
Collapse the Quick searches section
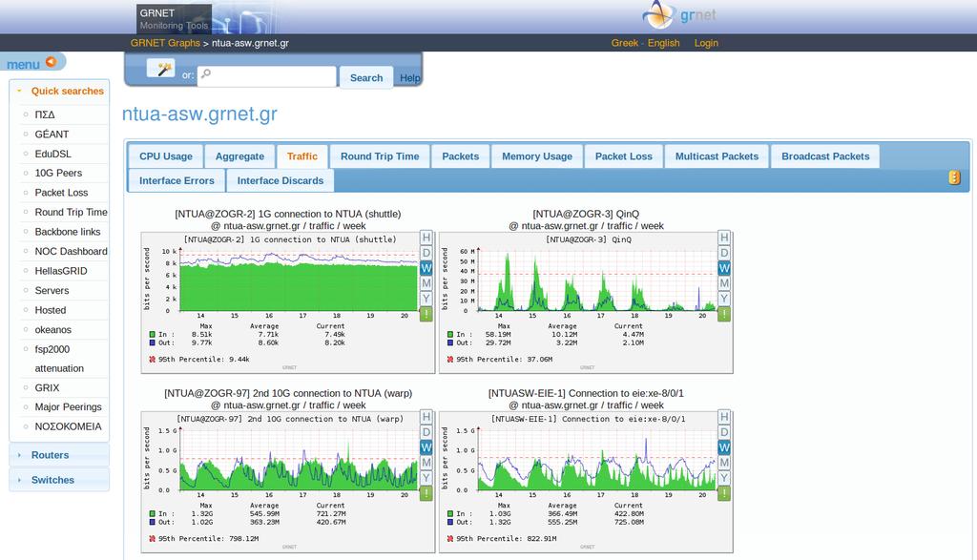pyautogui.click(x=59, y=91)
